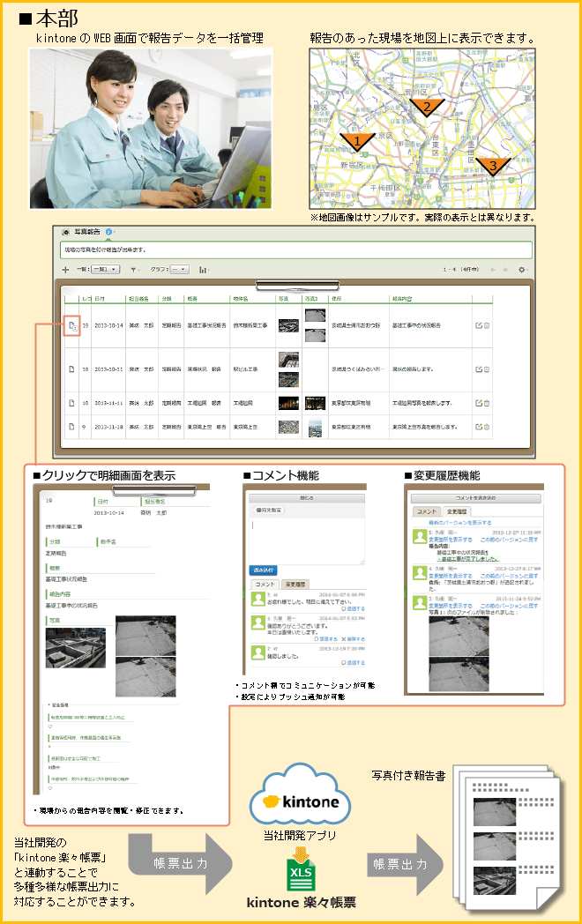
Task: Open the 写真 thumbnail in record 19 row
Action: click(x=288, y=325)
